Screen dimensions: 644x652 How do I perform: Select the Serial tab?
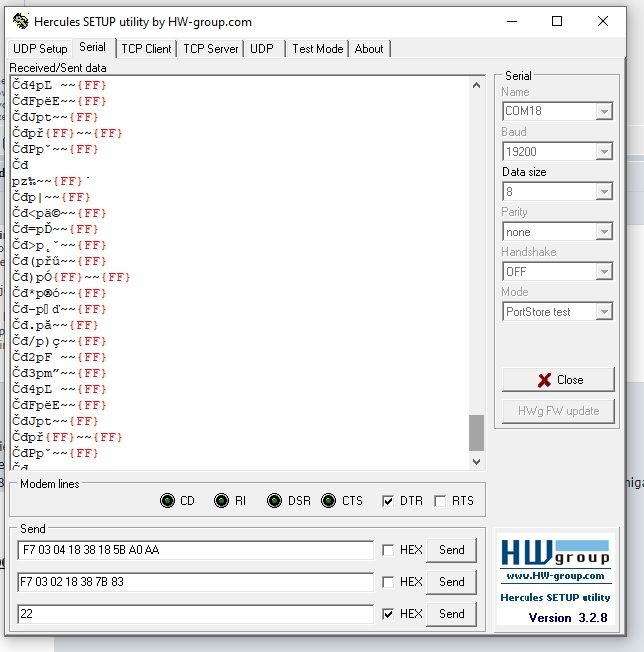click(x=93, y=47)
